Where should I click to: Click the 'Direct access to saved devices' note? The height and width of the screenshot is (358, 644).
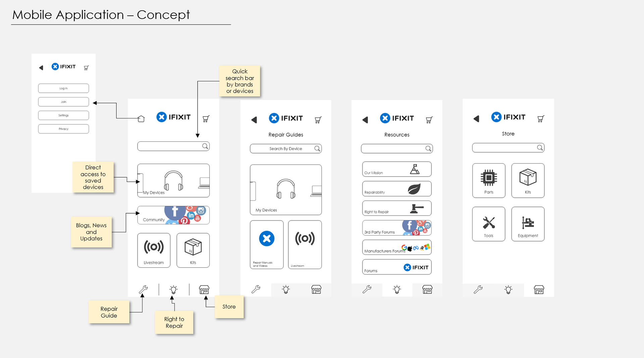[93, 177]
